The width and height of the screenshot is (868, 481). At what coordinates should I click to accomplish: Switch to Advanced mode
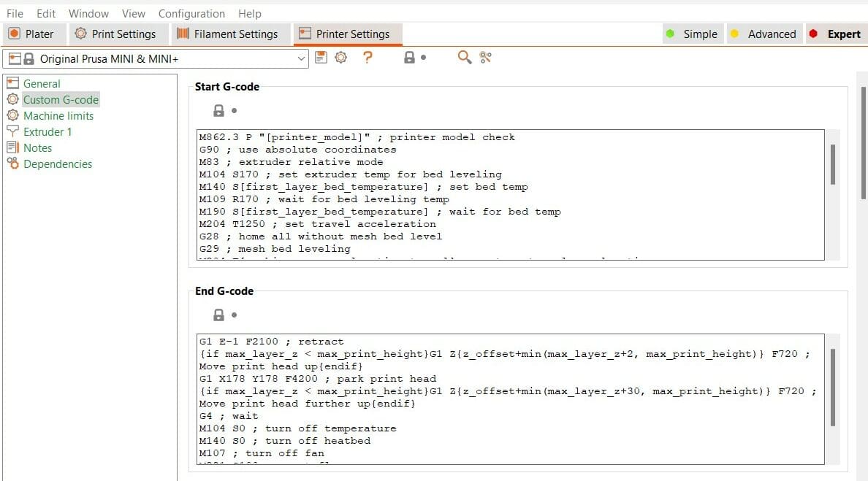(x=764, y=34)
